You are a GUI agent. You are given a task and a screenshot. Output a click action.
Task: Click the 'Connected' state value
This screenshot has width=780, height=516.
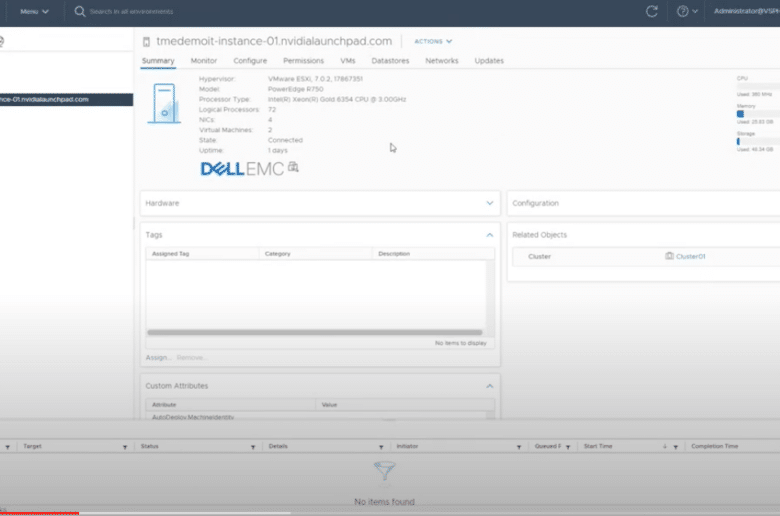(x=285, y=140)
